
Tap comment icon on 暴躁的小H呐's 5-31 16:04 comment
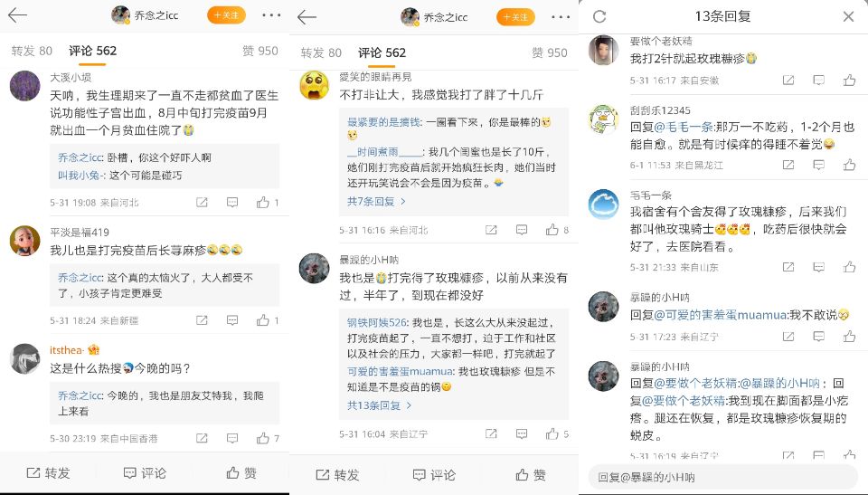tap(522, 434)
